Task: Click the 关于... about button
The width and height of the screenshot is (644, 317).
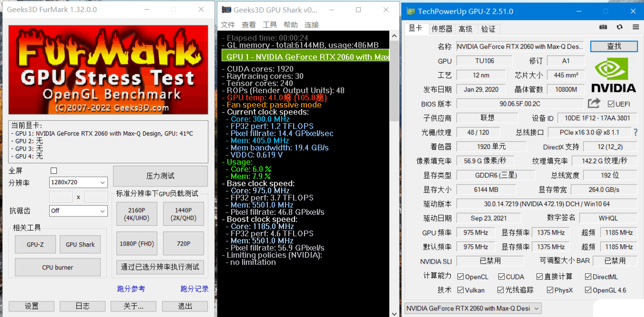Action: [133, 306]
